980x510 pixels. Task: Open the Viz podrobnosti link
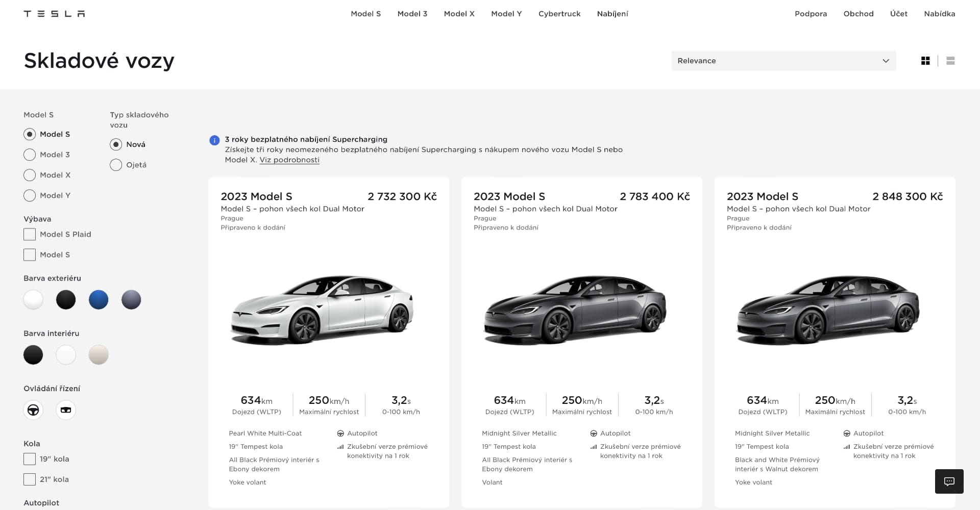289,160
